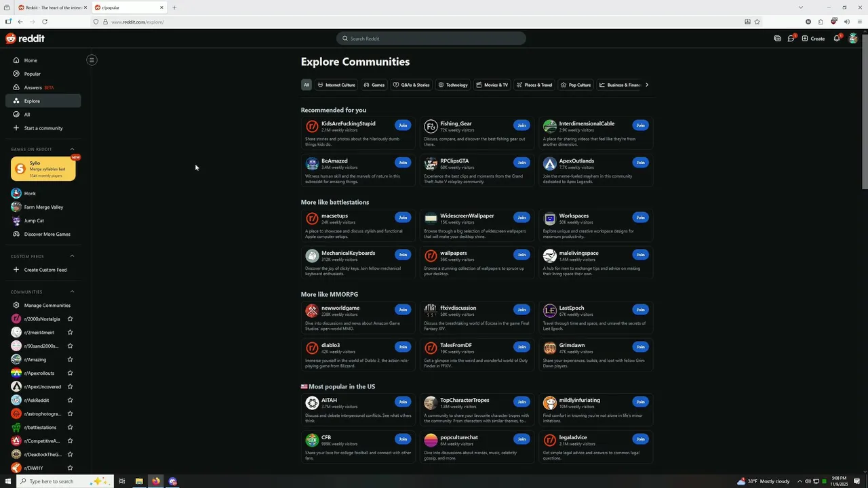Screen dimensions: 868x488
Task: Favorite r/Amazing with its star
Action: 70,359
